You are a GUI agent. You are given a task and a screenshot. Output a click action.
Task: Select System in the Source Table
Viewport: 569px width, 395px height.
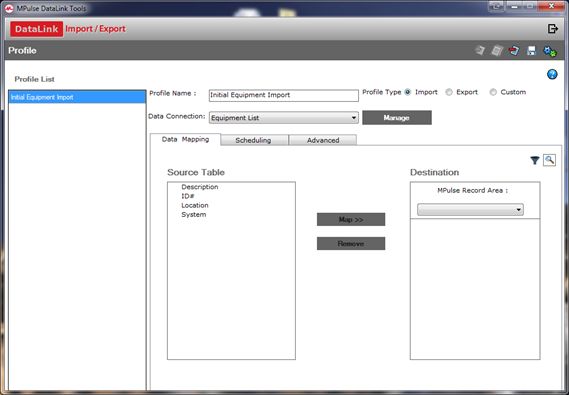click(193, 214)
